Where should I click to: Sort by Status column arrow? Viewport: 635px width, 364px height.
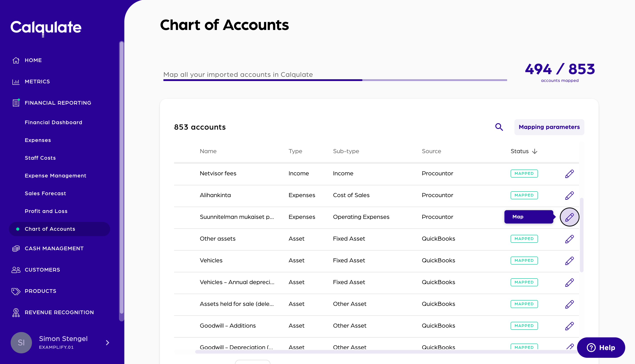(x=535, y=151)
